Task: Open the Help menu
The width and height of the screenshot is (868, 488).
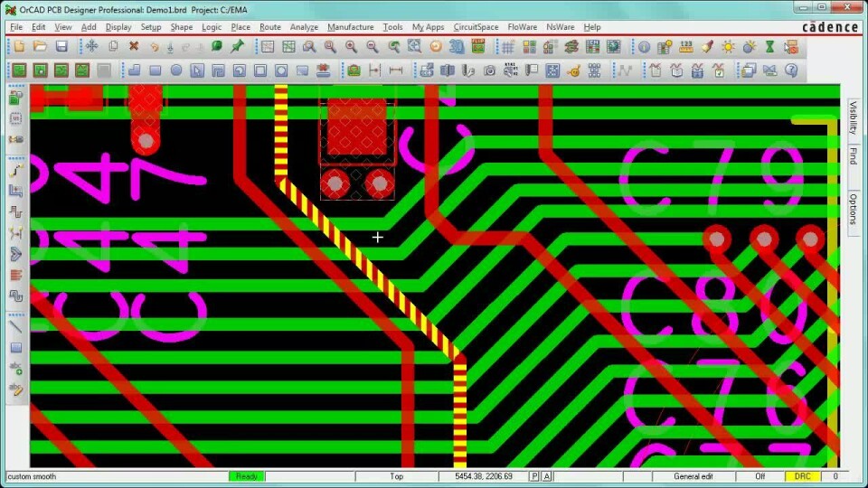Action: point(591,27)
